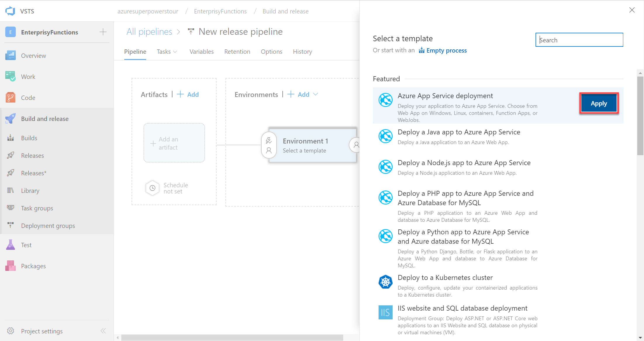Select Deploy a Java app to Azure App Service
644x341 pixels.
coord(459,132)
